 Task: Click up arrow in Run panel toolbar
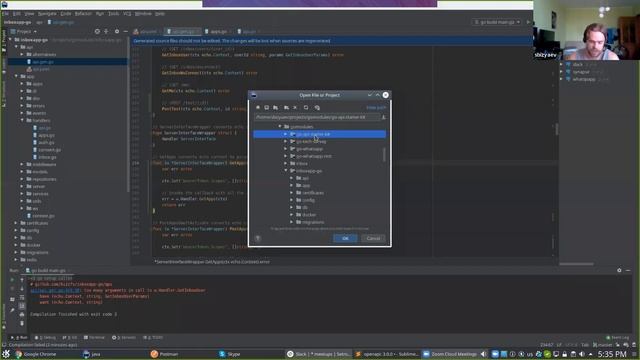click(x=22, y=280)
